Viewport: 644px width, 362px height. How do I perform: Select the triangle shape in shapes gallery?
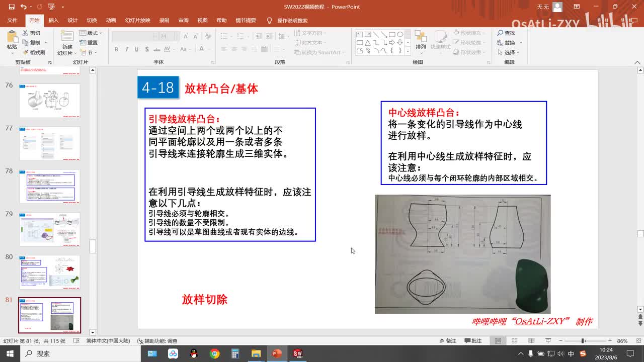coord(368,42)
